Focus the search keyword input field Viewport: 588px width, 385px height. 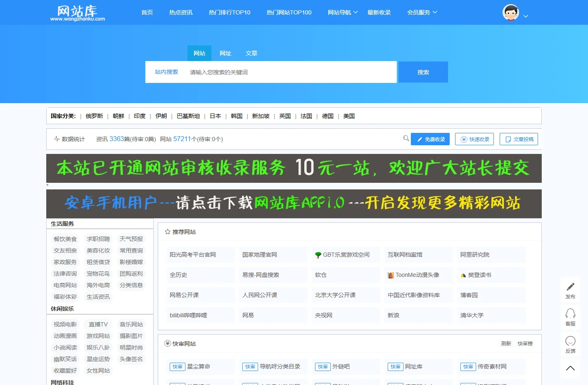291,72
